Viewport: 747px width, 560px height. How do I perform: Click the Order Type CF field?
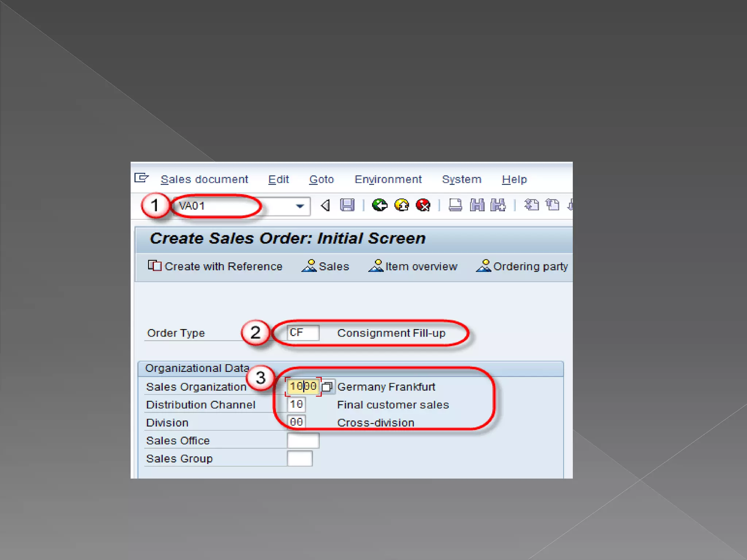[x=303, y=333]
